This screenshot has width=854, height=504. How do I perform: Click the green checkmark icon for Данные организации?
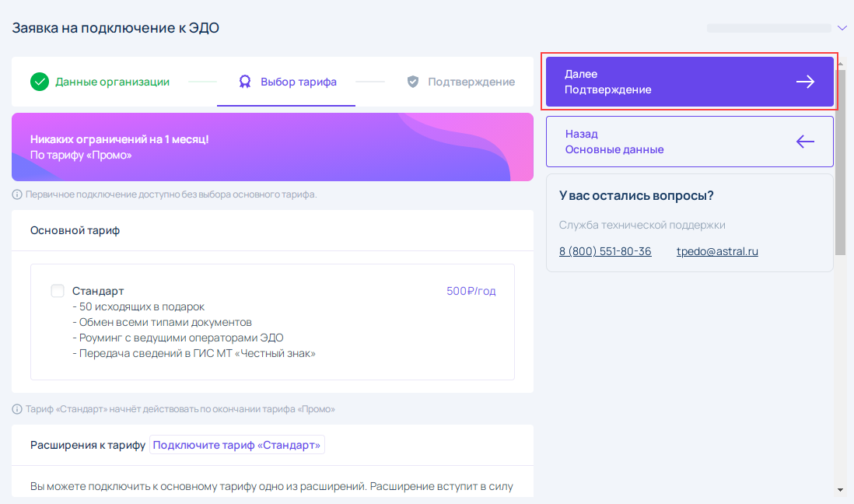tap(40, 82)
